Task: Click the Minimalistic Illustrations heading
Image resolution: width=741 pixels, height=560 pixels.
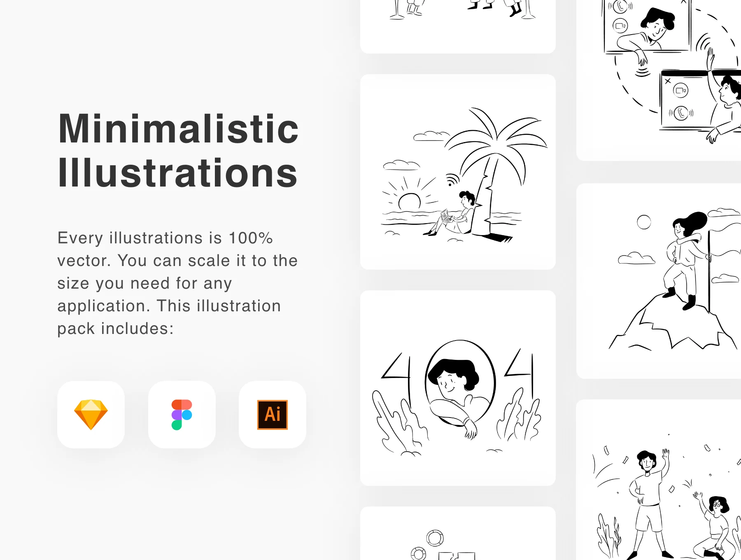Action: [x=178, y=150]
